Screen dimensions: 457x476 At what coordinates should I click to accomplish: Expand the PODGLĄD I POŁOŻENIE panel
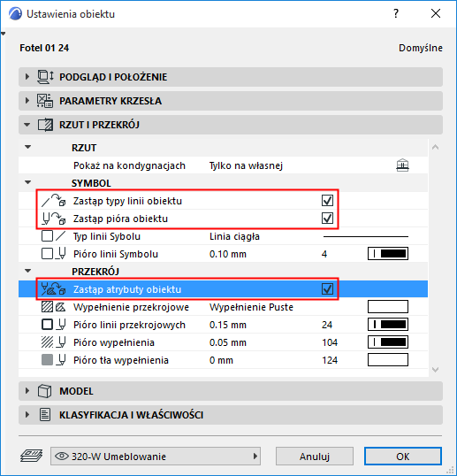[27, 76]
